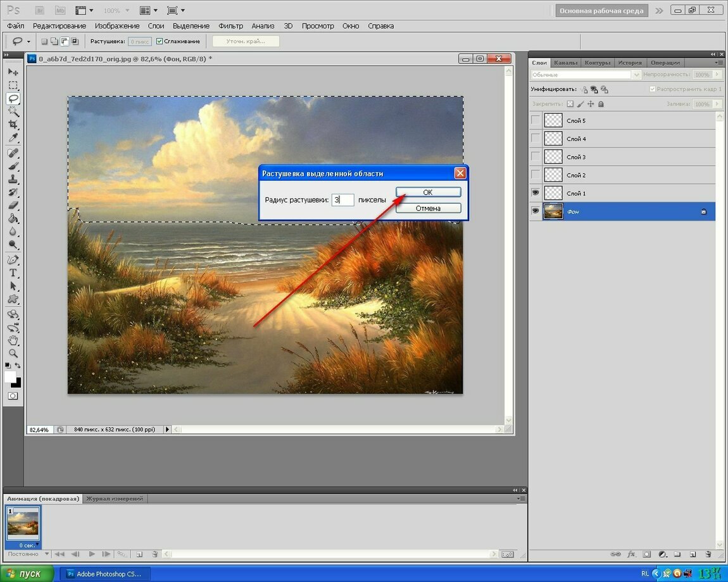This screenshot has height=582, width=728.
Task: Switch to the Каналы tab
Action: (565, 63)
